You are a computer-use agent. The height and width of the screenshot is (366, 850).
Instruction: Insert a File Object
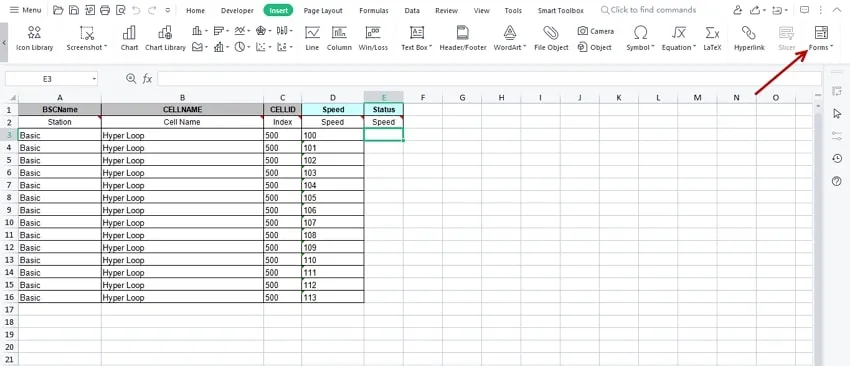pyautogui.click(x=551, y=38)
